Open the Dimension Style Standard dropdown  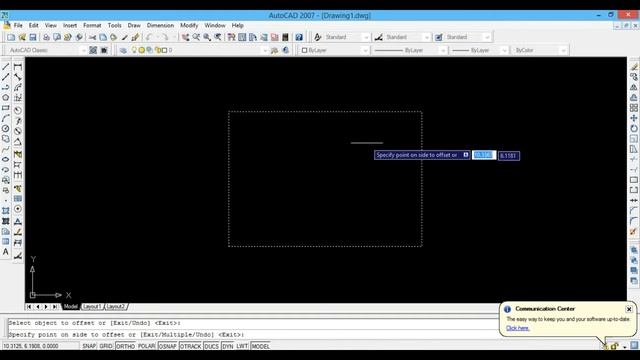click(x=427, y=37)
